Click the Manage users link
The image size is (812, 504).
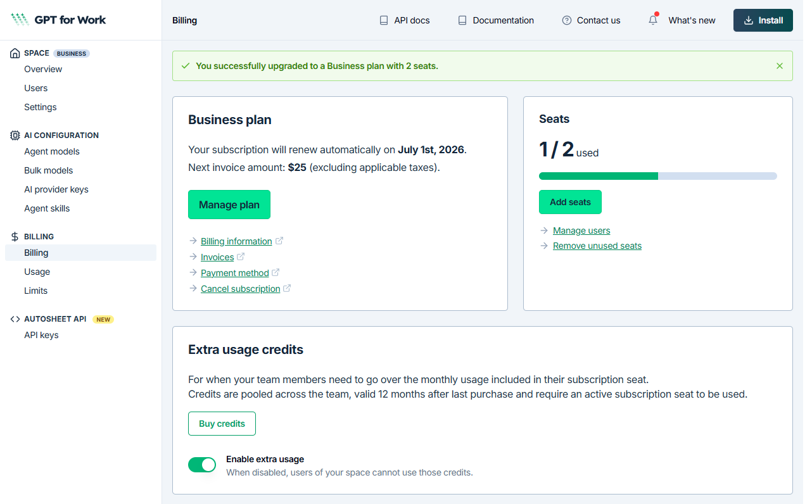(581, 230)
